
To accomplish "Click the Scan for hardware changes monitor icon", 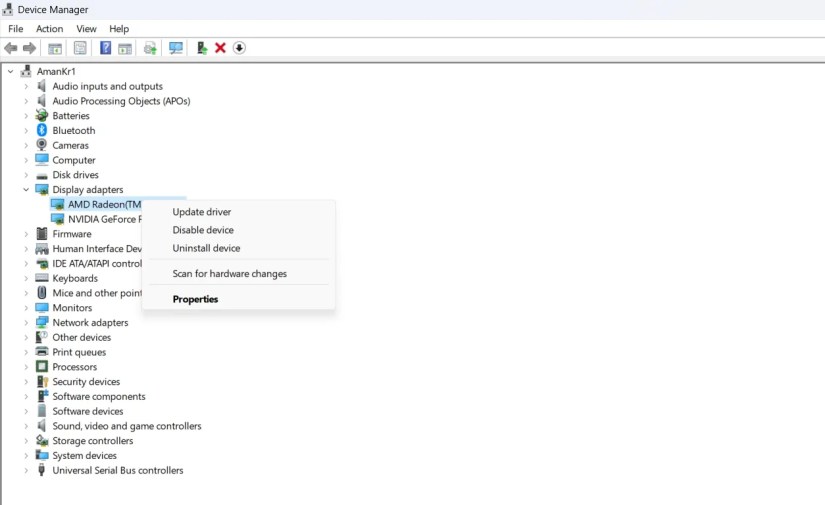I will point(176,48).
